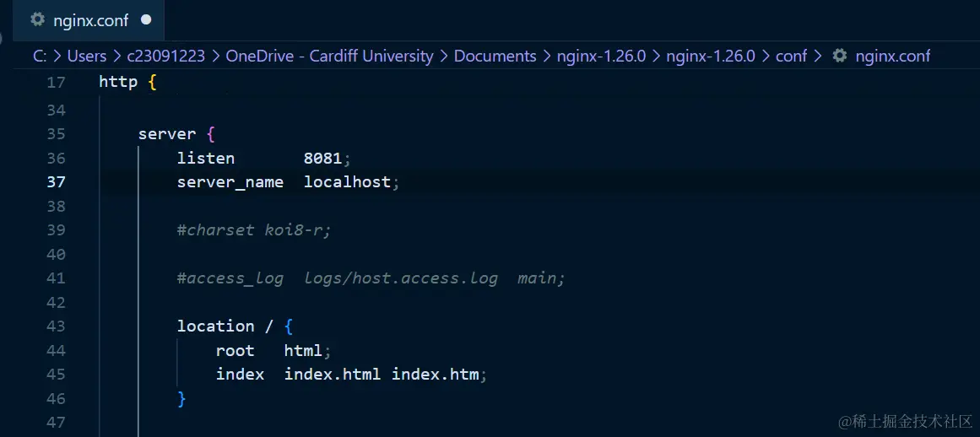The image size is (980, 437).
Task: Place cursor on listen port 8081
Action: point(324,159)
